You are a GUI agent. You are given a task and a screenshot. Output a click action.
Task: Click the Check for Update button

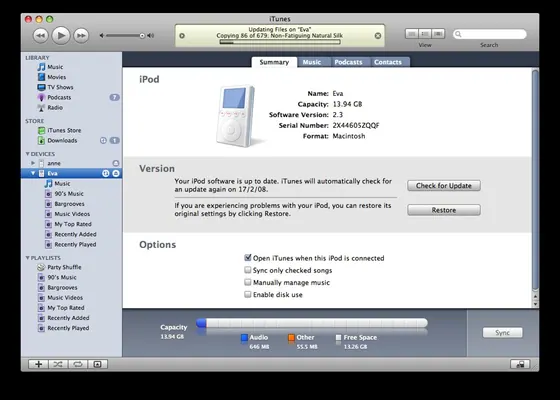tap(444, 186)
